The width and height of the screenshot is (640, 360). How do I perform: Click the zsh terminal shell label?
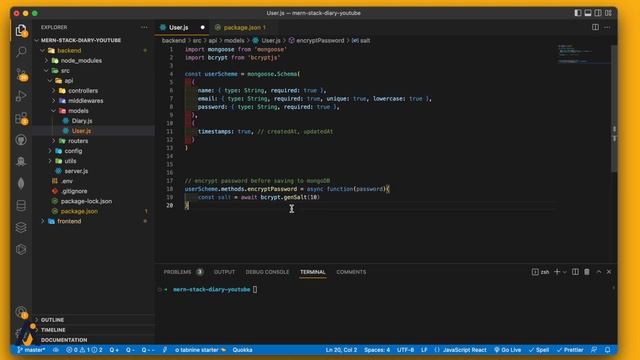click(541, 272)
